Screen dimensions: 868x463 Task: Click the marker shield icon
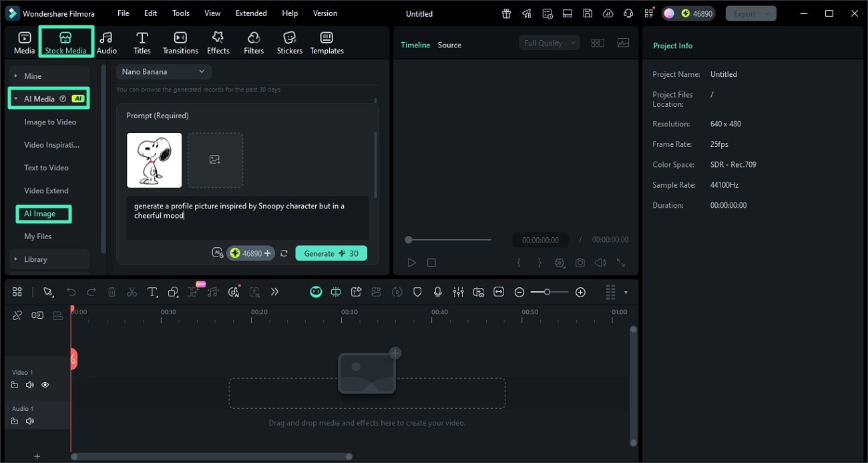[x=417, y=292]
